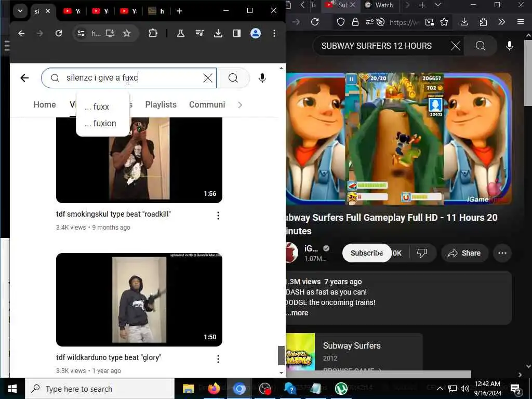The image size is (532, 399).
Task: Open tdf wildkarduno type beat "glory" title
Action: [x=109, y=357]
